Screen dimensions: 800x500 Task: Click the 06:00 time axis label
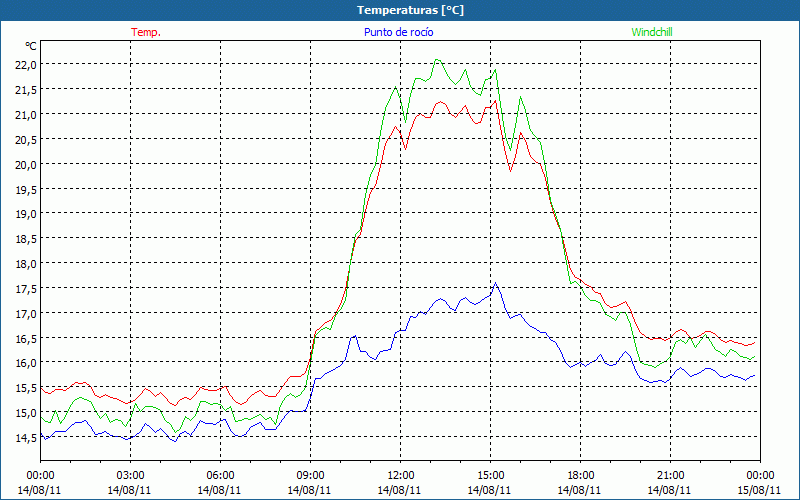(220, 476)
